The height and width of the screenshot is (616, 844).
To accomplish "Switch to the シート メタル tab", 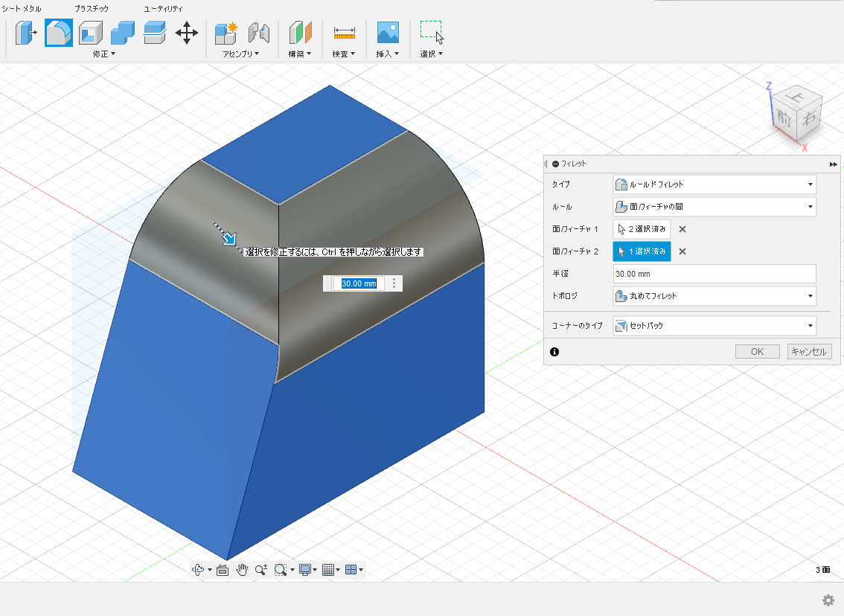I will (22, 9).
